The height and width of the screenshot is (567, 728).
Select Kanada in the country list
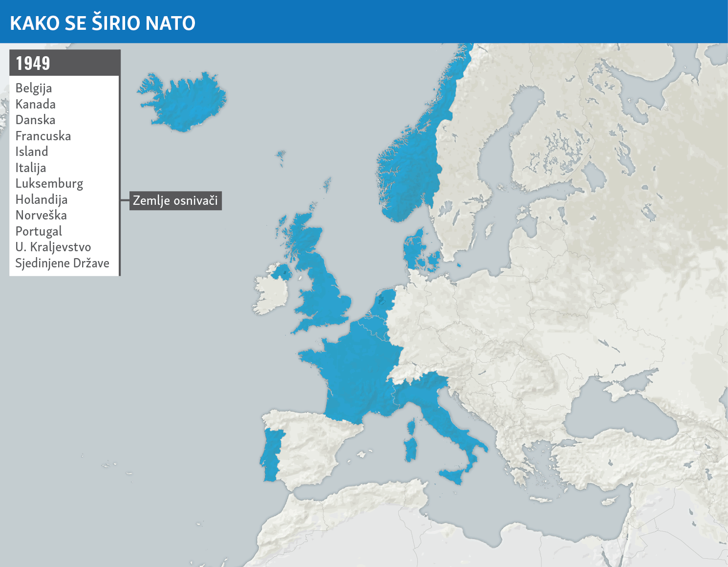pos(36,104)
